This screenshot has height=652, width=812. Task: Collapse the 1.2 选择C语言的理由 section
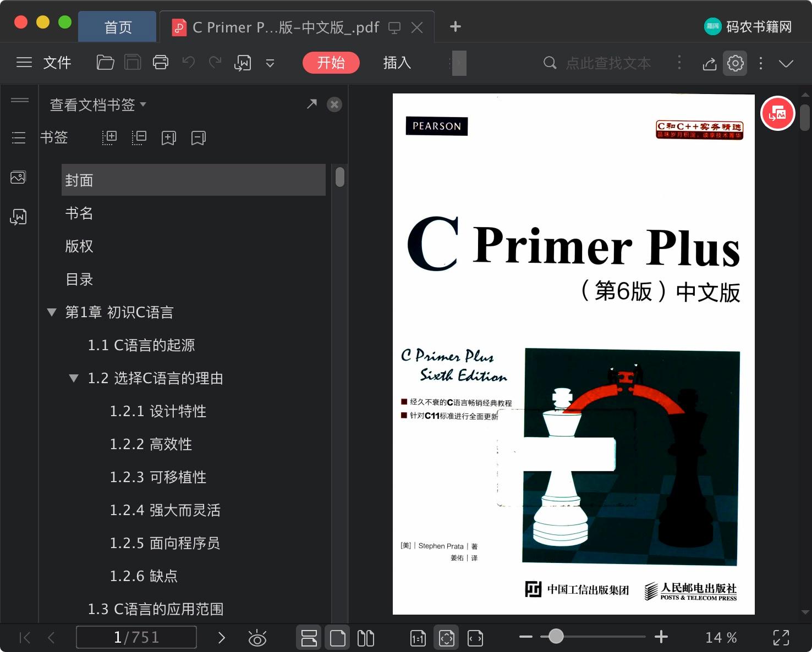(x=73, y=378)
